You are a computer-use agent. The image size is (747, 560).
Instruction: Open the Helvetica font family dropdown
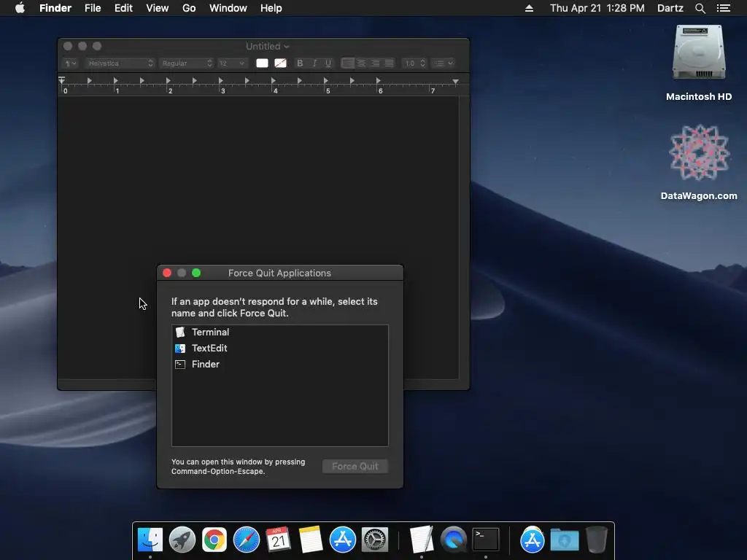[x=120, y=63]
